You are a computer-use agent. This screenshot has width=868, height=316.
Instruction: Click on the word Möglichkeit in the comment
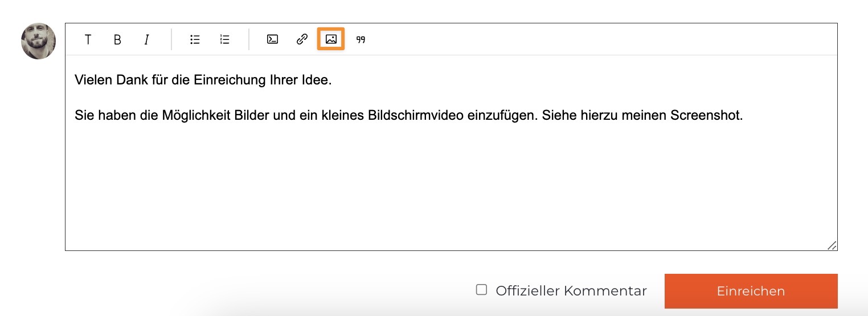tap(189, 116)
